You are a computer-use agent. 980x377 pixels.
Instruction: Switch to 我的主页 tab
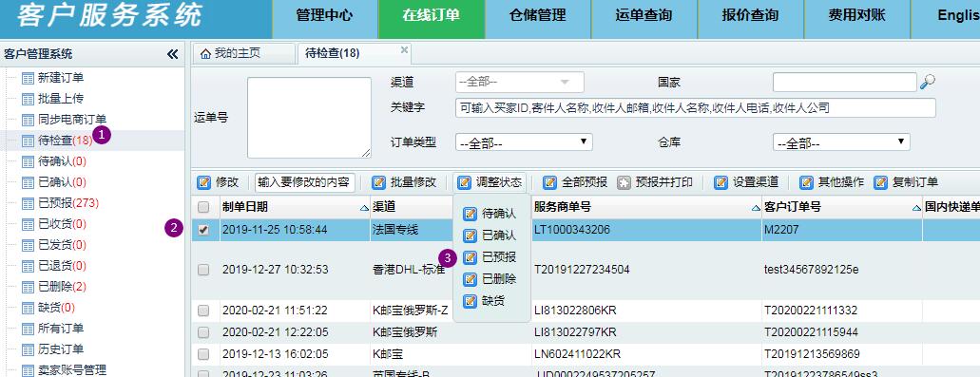(x=243, y=54)
